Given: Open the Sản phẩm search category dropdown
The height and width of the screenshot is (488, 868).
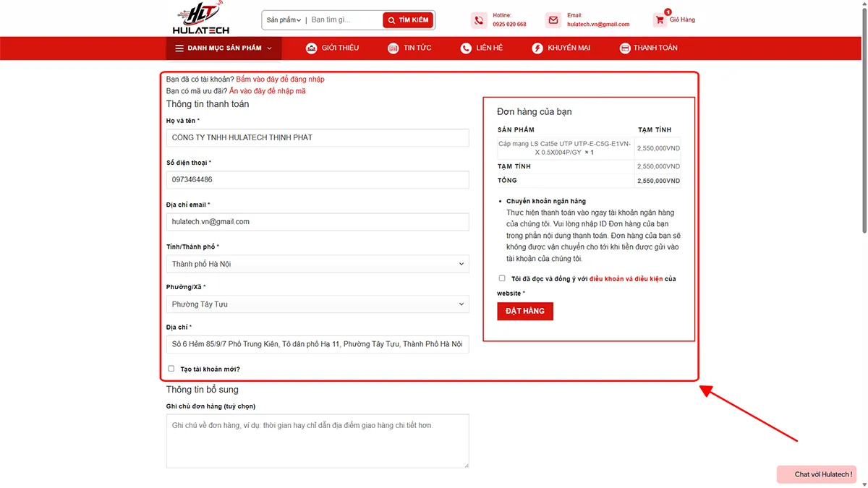Looking at the screenshot, I should pos(284,20).
